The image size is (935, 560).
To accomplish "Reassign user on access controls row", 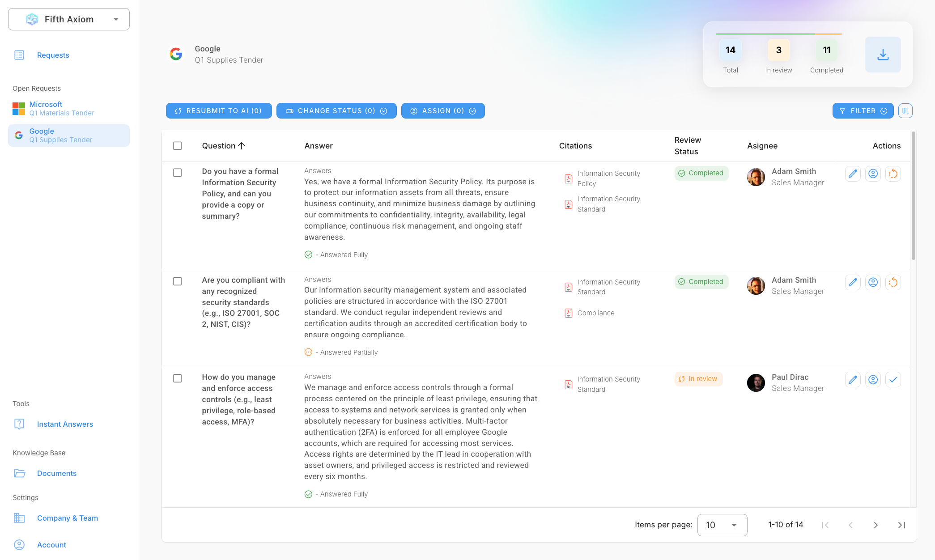I will pyautogui.click(x=873, y=380).
